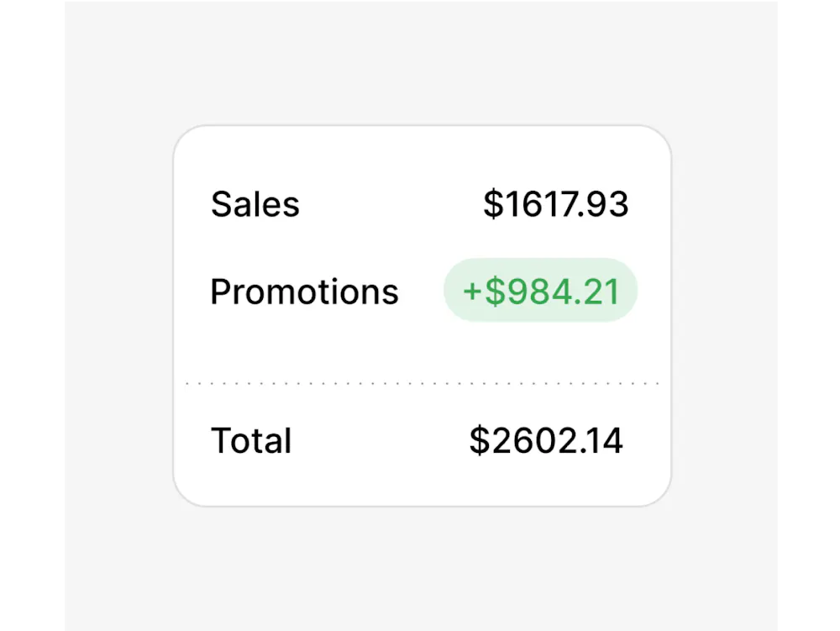The height and width of the screenshot is (631, 840).
Task: Select the Total label
Action: (251, 440)
